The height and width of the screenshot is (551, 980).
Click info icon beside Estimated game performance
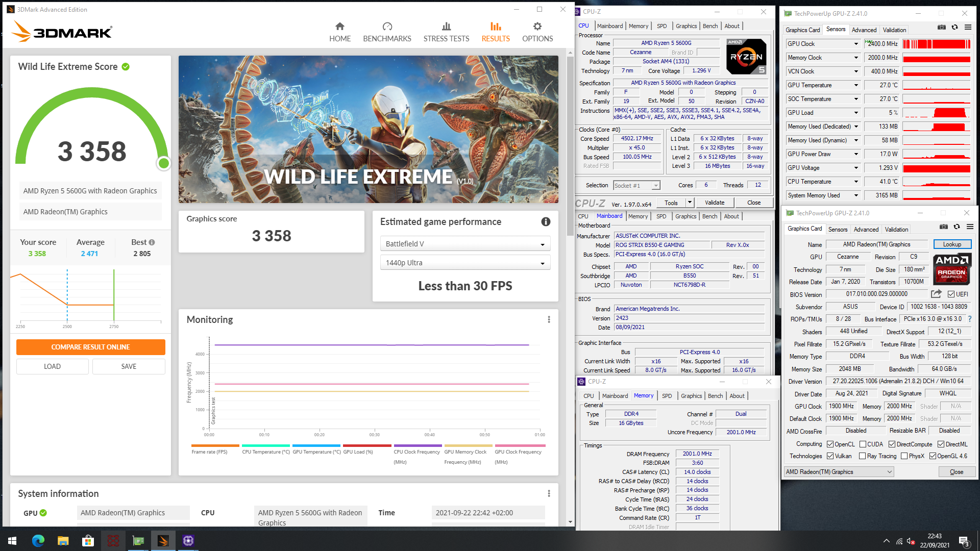click(x=546, y=221)
